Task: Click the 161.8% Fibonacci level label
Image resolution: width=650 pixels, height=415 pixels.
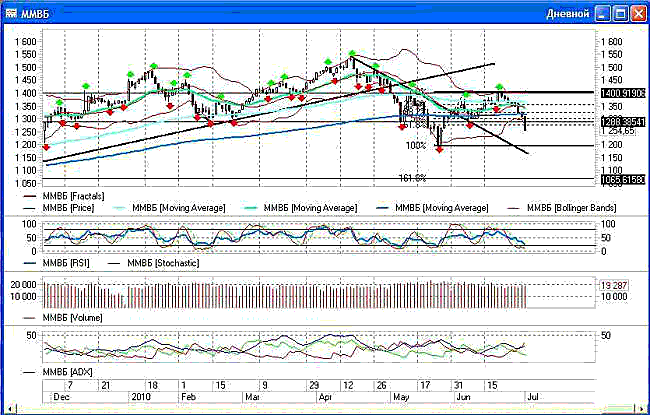Action: click(413, 178)
